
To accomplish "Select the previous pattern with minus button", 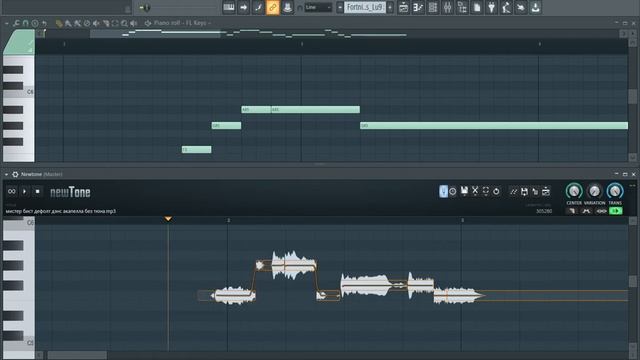I will tap(340, 7).
